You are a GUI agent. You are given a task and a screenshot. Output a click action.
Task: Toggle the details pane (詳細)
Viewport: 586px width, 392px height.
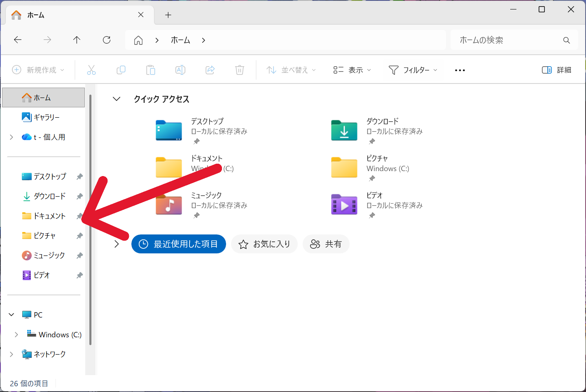[x=556, y=70]
